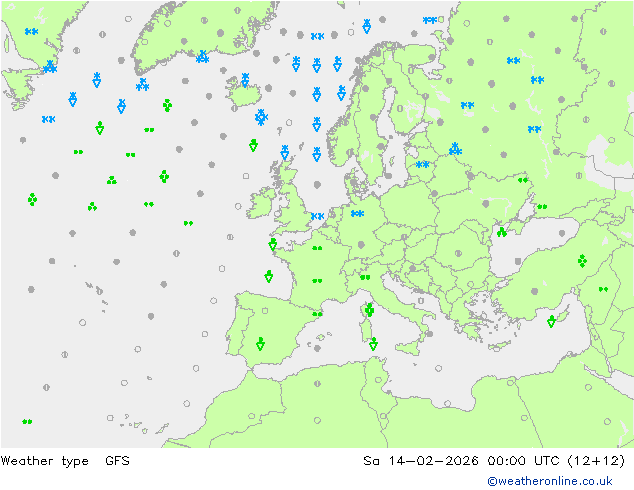The width and height of the screenshot is (634, 490).
Task: Select the green shower symbol off Brittany
Action: (x=273, y=245)
